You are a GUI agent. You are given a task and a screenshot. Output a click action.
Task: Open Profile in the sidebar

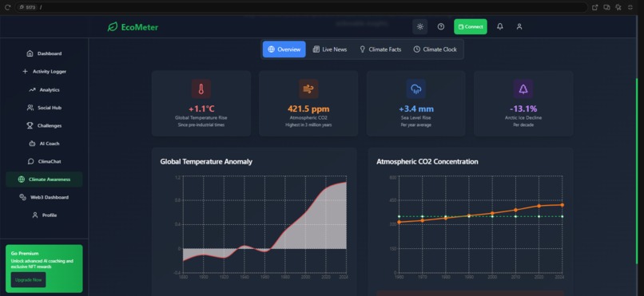point(44,215)
